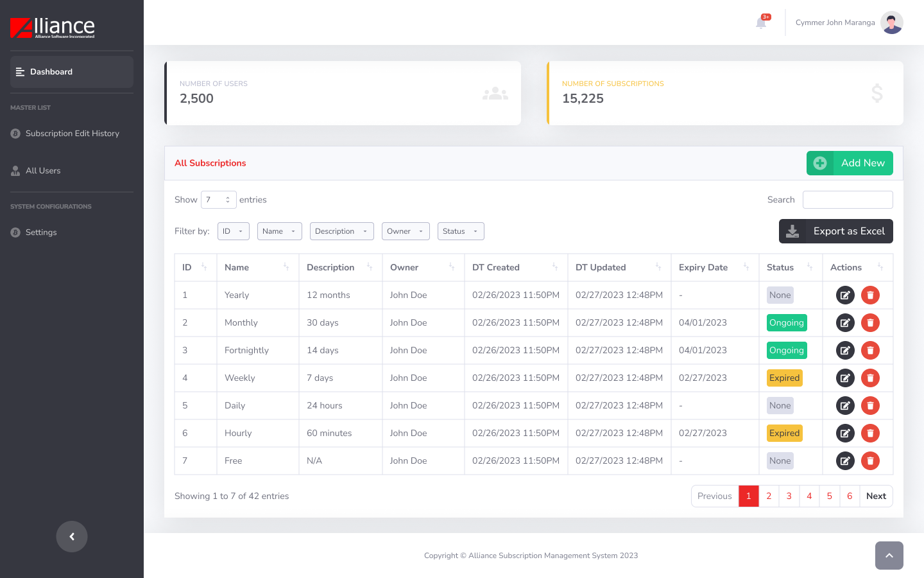Viewport: 924px width, 578px height.
Task: Open the user profile avatar
Action: click(x=891, y=22)
